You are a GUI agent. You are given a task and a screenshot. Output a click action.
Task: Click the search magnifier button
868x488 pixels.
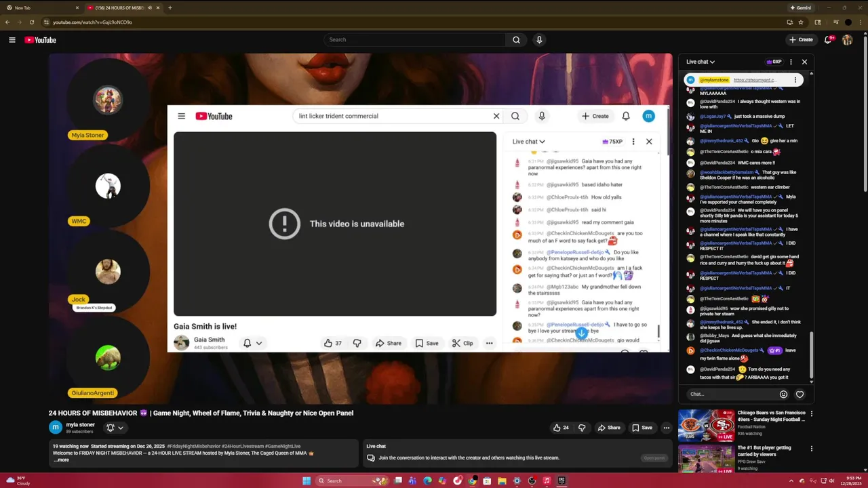pyautogui.click(x=516, y=40)
